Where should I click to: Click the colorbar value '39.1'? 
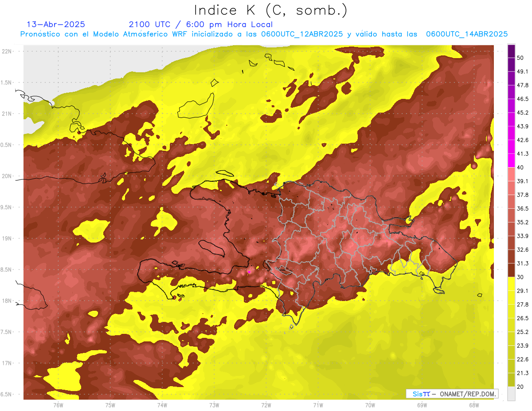click(523, 181)
